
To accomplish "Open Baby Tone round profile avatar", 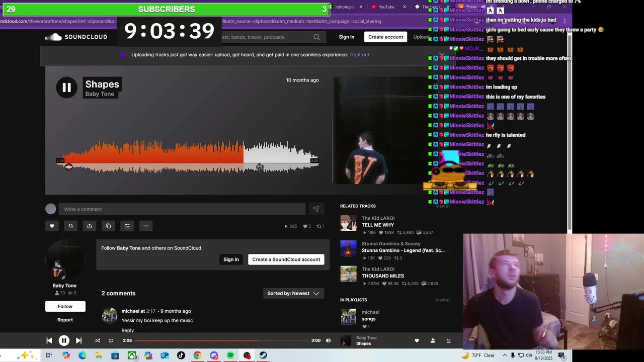I will pyautogui.click(x=65, y=259).
